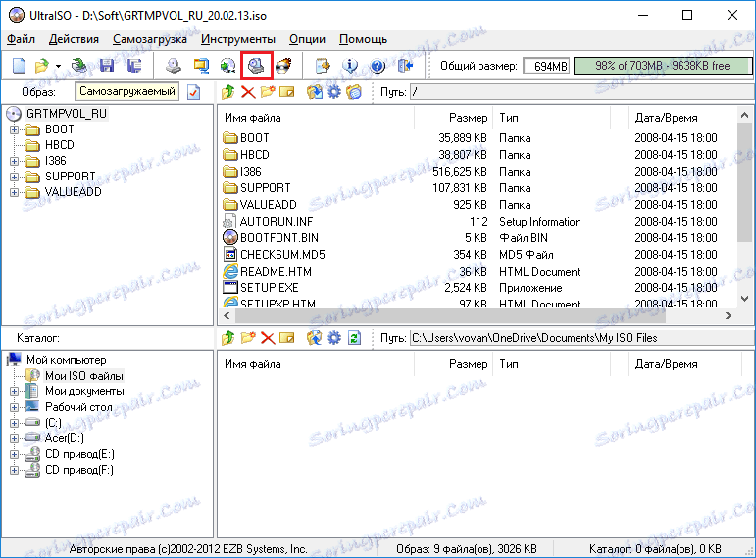
Task: Click the image Путь field showing /
Action: coord(581,91)
